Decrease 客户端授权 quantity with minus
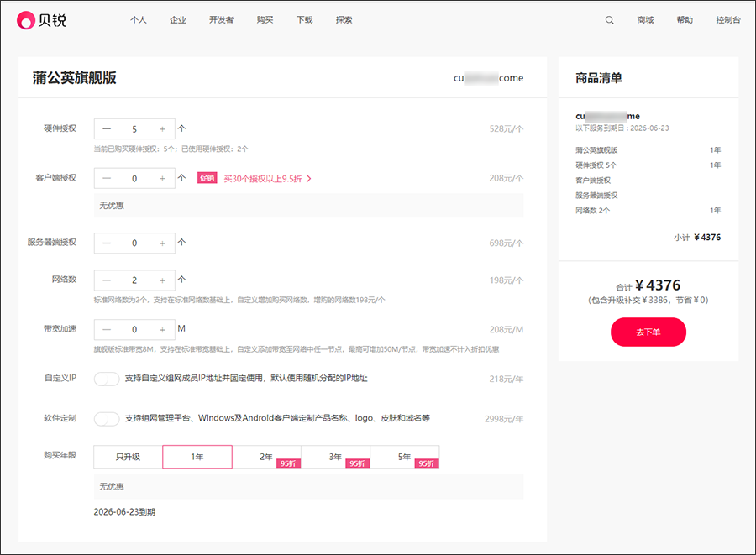This screenshot has width=756, height=555. click(x=107, y=178)
